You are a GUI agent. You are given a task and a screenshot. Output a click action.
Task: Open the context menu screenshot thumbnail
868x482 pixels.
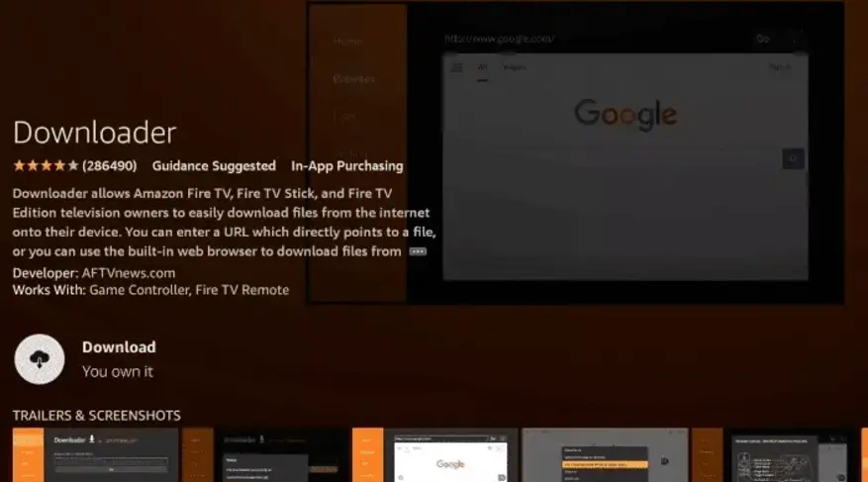[606, 454]
